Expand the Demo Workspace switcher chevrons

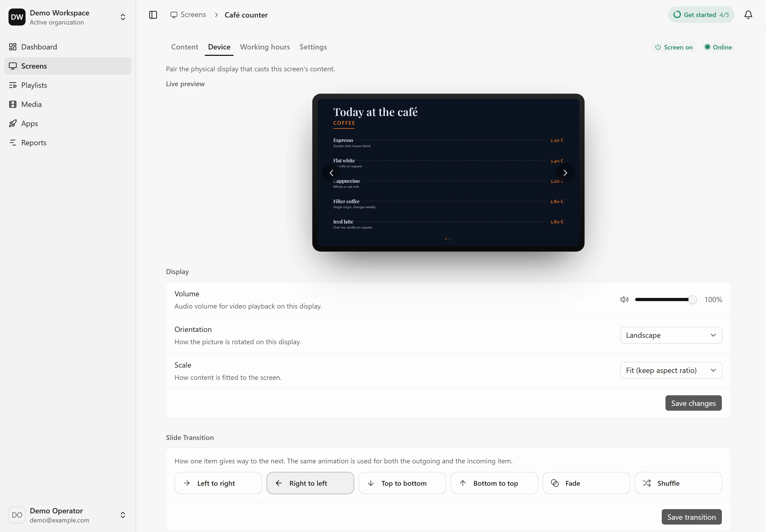pos(123,17)
